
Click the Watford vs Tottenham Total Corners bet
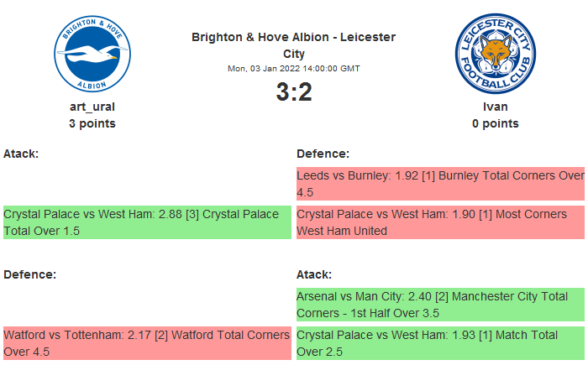[147, 343]
